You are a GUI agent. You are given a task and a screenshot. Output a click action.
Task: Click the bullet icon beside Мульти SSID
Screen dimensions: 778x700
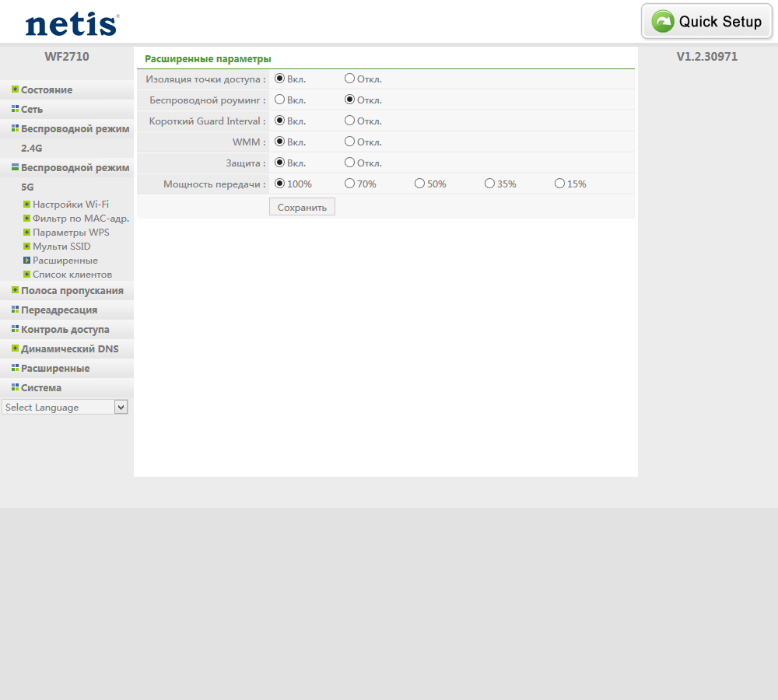point(26,246)
